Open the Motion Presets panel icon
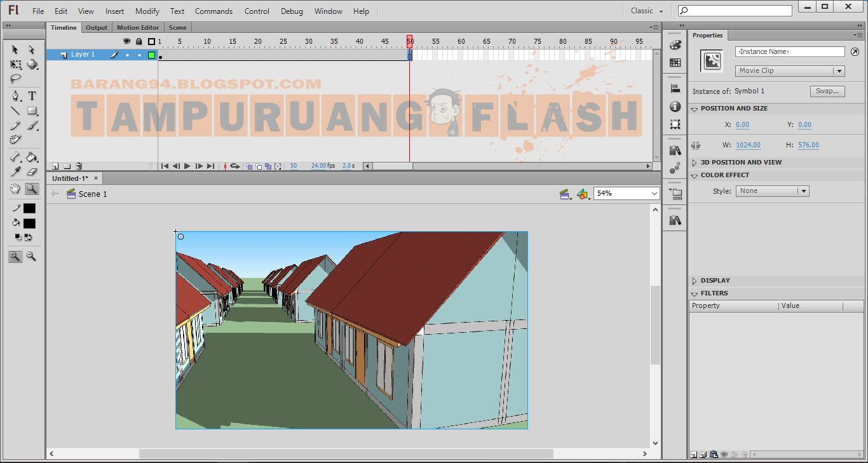This screenshot has width=868, height=463. 675,168
